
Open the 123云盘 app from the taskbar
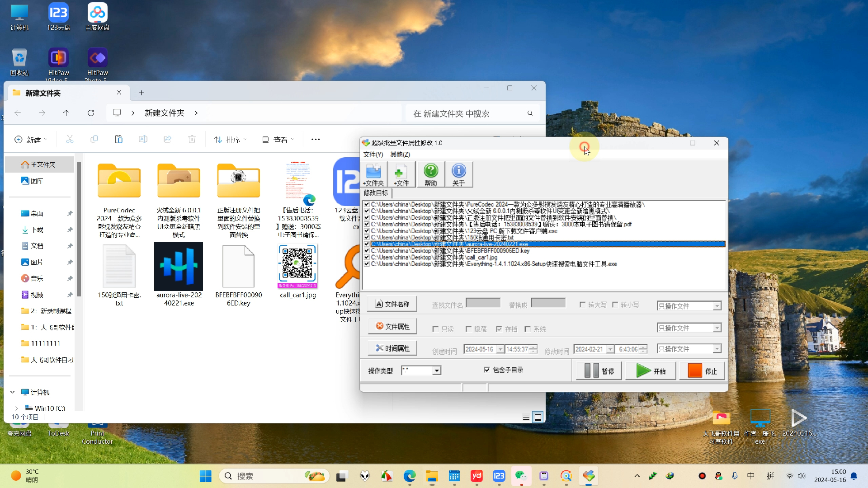(x=499, y=476)
